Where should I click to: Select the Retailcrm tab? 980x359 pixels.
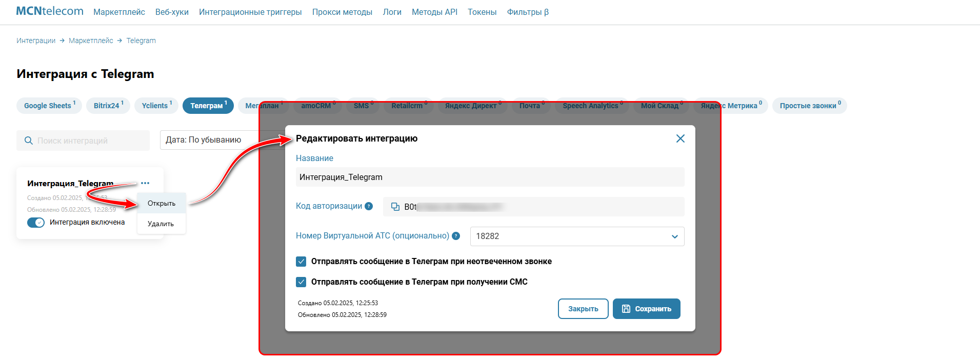pos(409,106)
